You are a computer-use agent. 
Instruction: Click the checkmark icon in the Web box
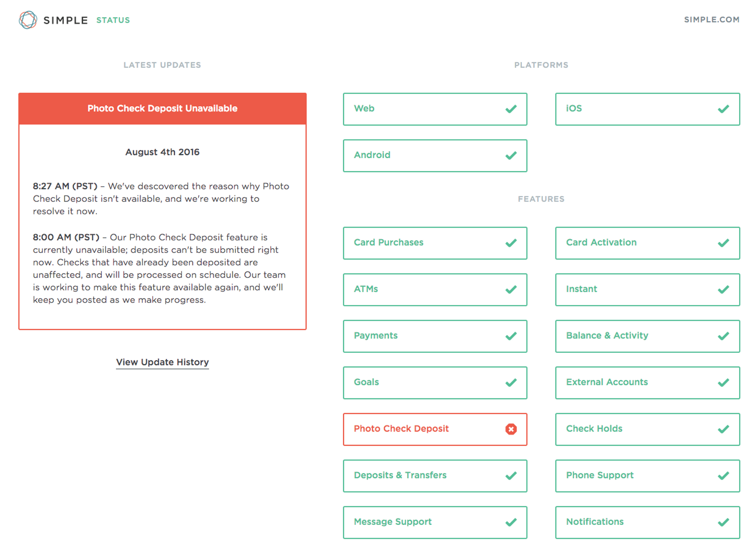(x=511, y=109)
